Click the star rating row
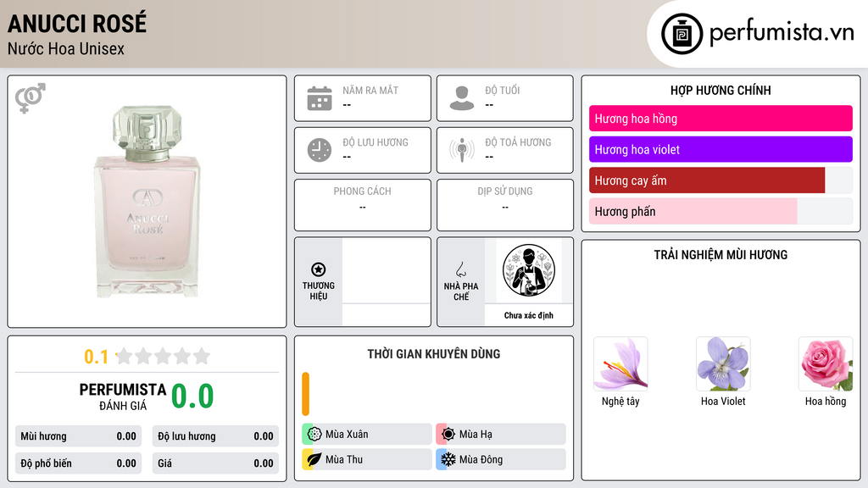868x488 pixels. (164, 357)
